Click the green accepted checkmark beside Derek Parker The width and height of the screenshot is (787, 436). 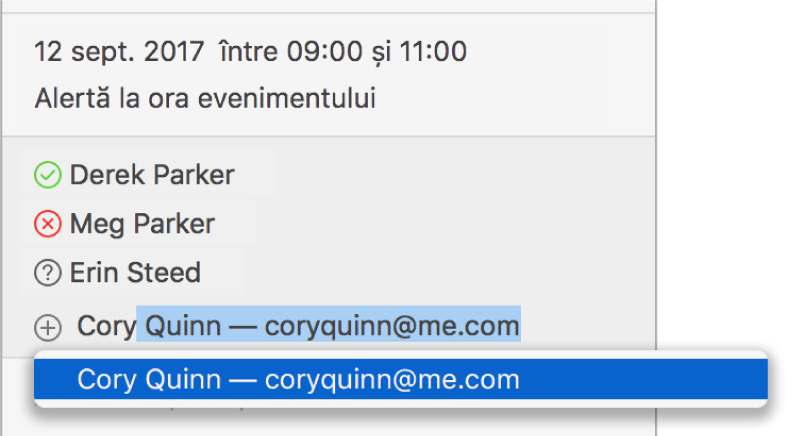(48, 176)
